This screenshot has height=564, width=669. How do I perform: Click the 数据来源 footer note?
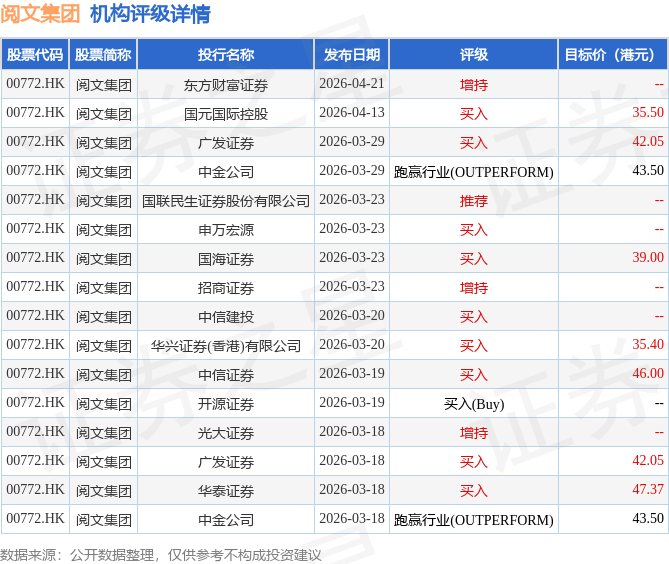[160, 555]
